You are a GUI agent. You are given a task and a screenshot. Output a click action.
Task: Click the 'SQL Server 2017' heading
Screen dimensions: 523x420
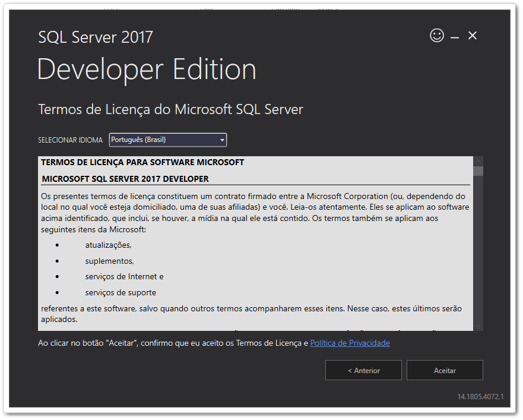tap(96, 37)
